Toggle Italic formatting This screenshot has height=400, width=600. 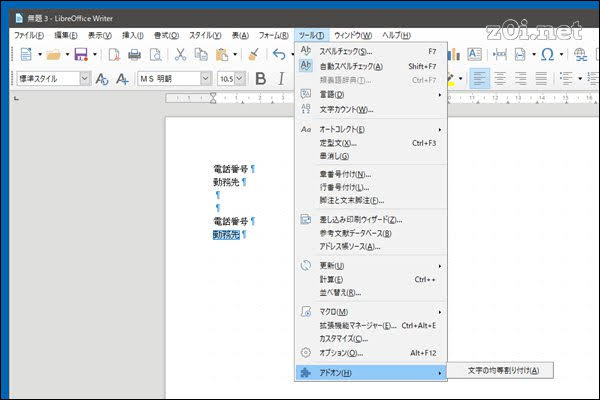pos(281,79)
